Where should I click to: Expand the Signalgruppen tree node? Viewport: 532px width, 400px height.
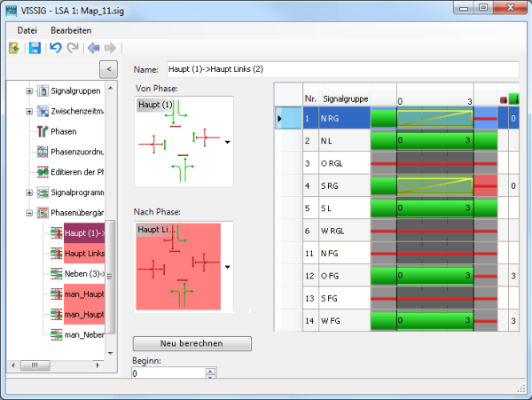pos(29,90)
